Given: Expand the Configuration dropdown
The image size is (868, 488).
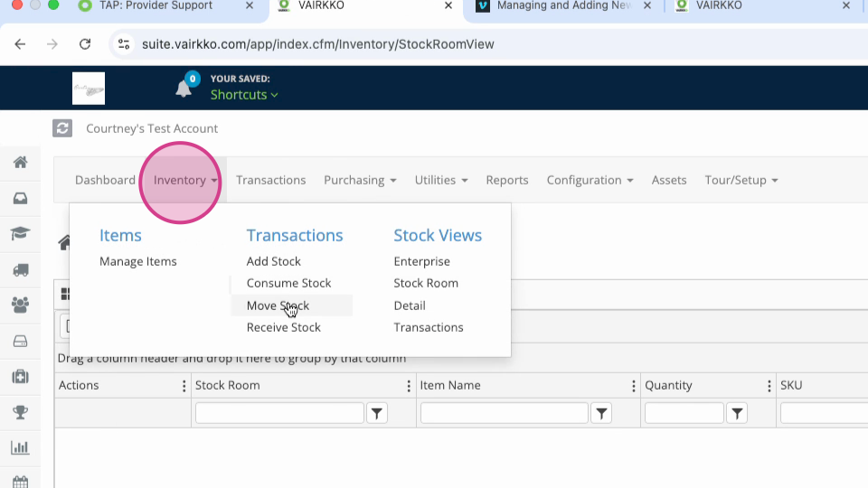Looking at the screenshot, I should (590, 181).
